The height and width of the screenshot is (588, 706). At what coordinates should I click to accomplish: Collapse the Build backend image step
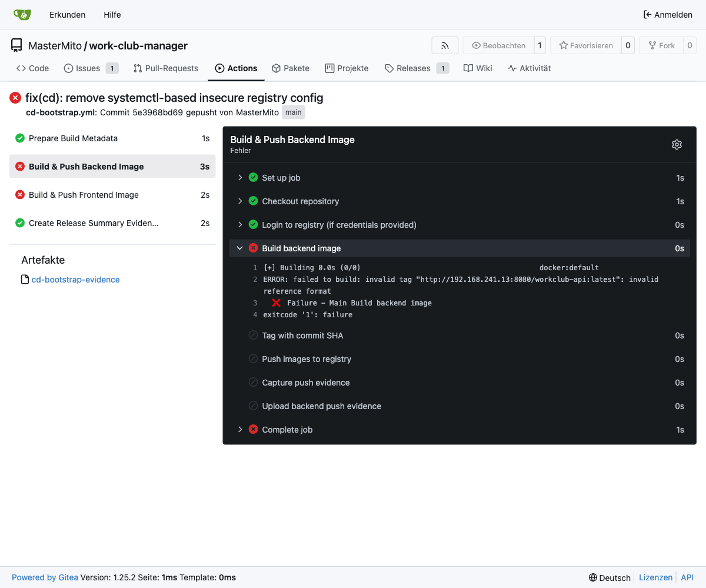point(240,248)
